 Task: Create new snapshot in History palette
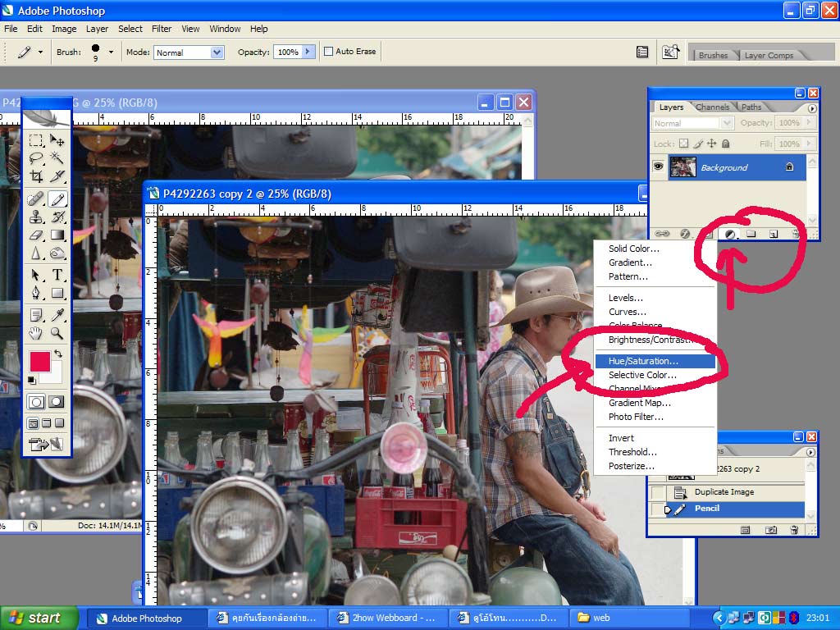pyautogui.click(x=771, y=530)
